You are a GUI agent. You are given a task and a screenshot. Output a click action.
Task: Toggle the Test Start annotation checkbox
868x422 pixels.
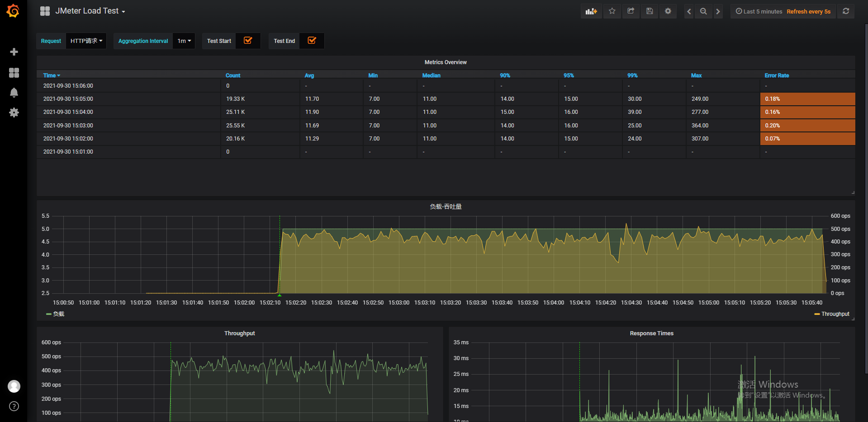click(248, 41)
